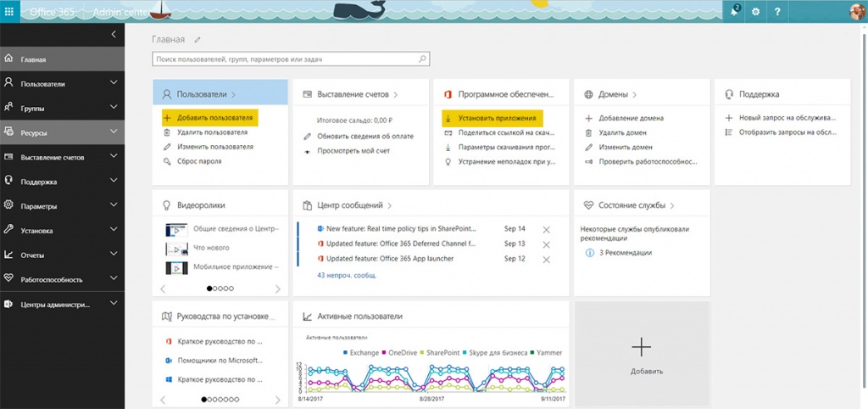Click the key icon for Сброс пароля
Screen dimensions: 868x409
(167, 161)
